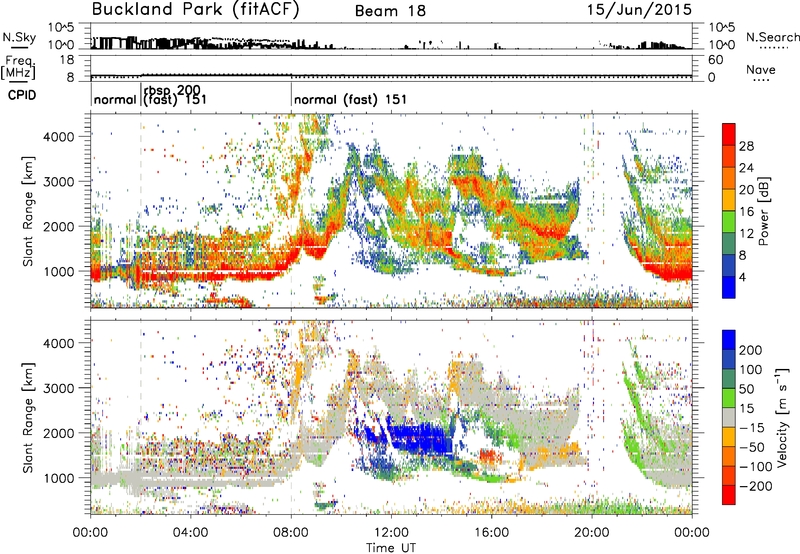This screenshot has width=800, height=554.
Task: Click the solid line sample under N.Sky
Action: [18, 47]
